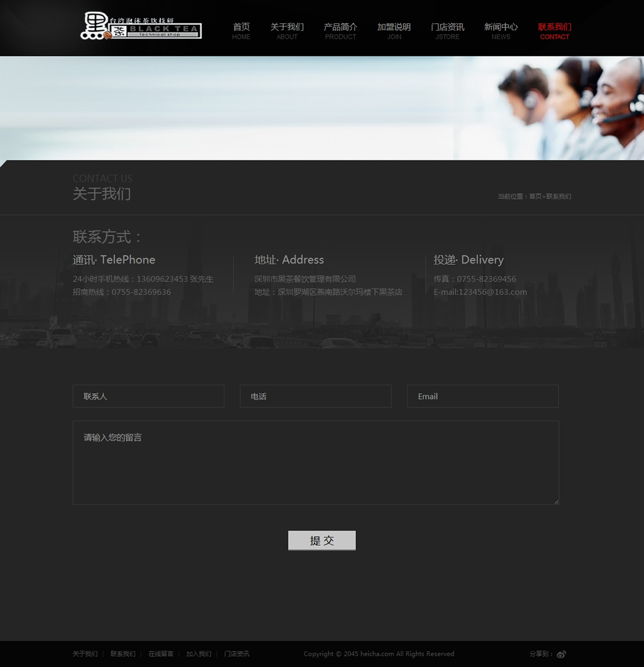Screen dimensions: 644x667
Task: Click 首页 in the breadcrumb trail
Action: tap(535, 196)
